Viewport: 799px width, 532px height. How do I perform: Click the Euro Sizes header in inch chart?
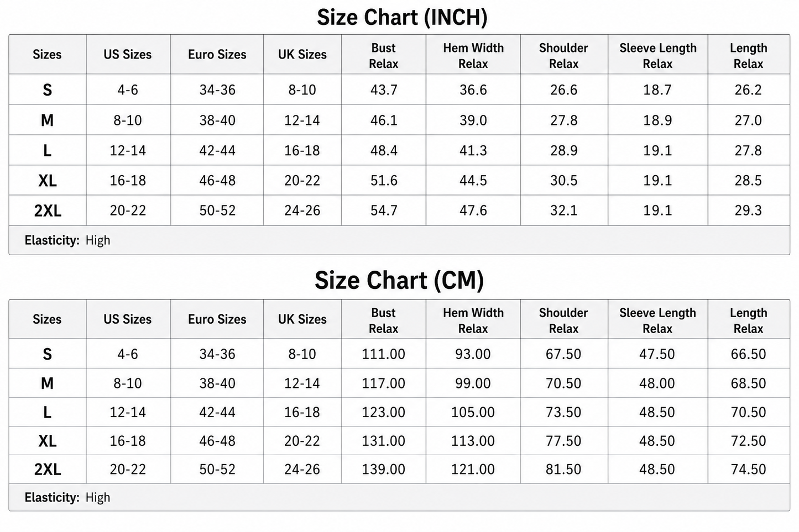coord(217,55)
